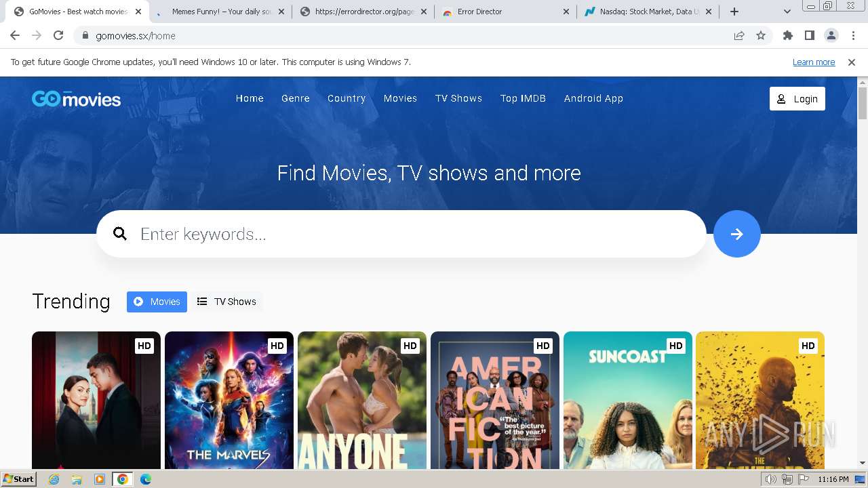
Task: Open the Suncoast movie poster
Action: pos(628,400)
